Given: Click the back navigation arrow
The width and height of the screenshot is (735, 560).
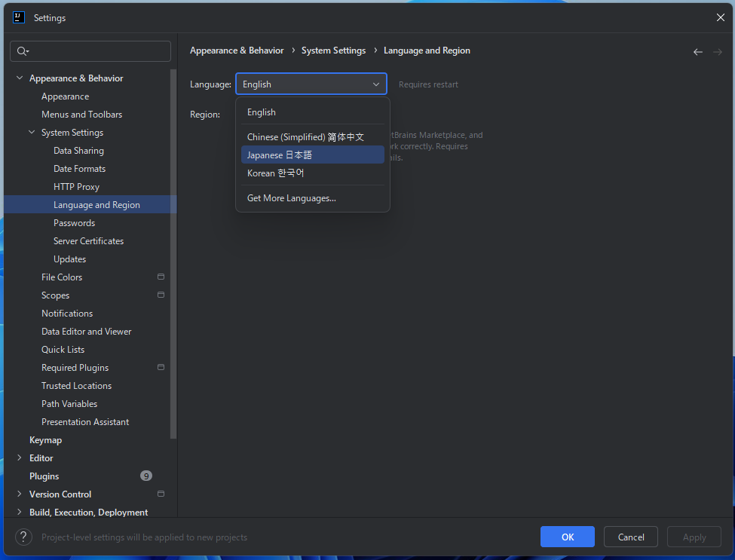Looking at the screenshot, I should [697, 52].
